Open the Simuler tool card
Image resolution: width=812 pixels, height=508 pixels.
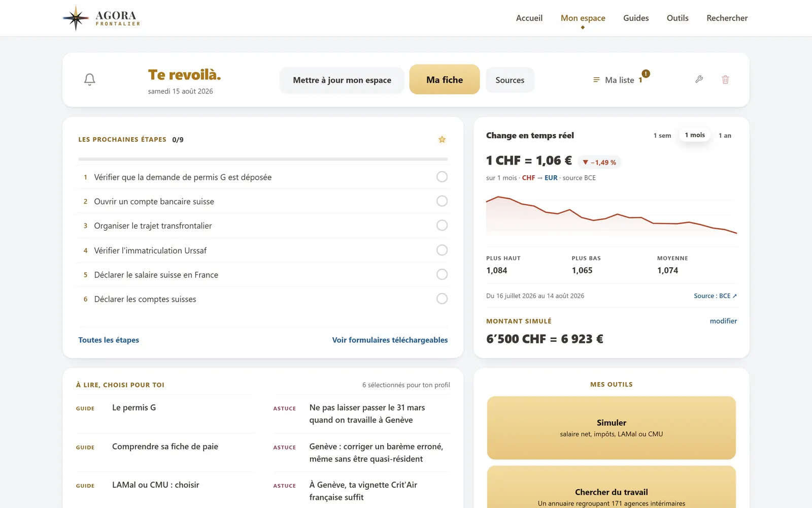[x=612, y=428]
